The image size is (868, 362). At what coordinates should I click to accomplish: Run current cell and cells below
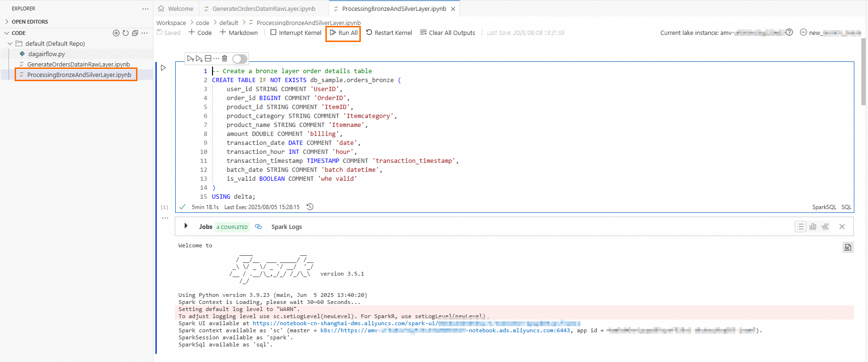(x=199, y=59)
